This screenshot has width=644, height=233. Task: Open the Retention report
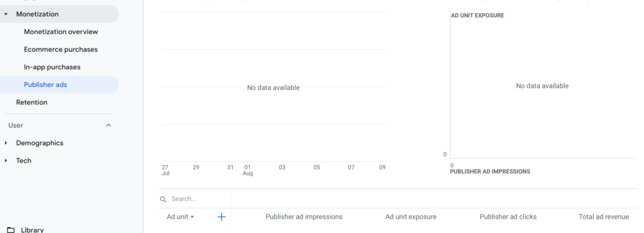pyautogui.click(x=31, y=102)
